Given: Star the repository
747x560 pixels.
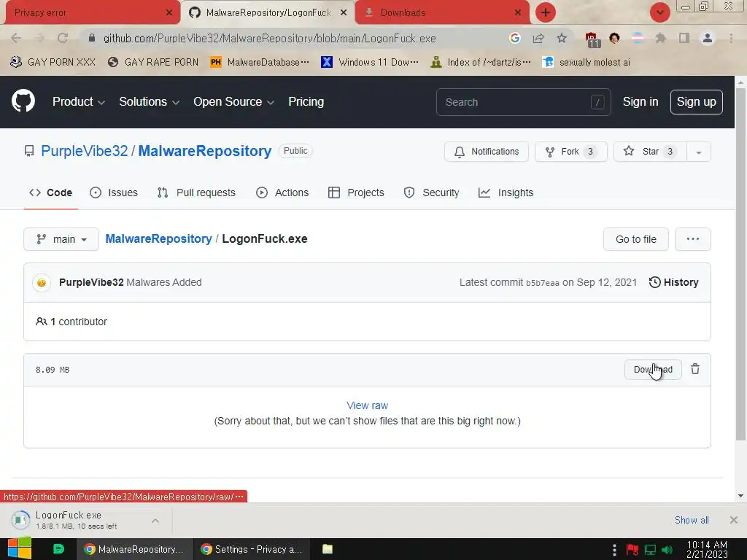Looking at the screenshot, I should pos(650,152).
